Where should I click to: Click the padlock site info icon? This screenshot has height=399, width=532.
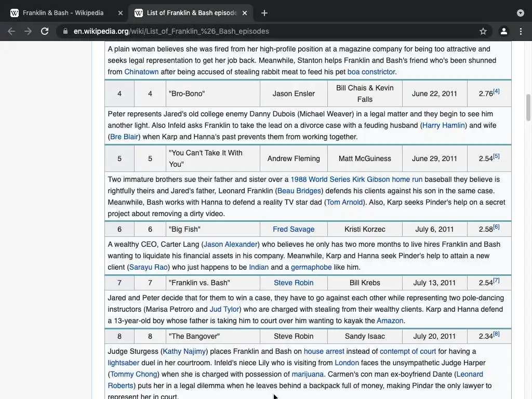point(65,31)
